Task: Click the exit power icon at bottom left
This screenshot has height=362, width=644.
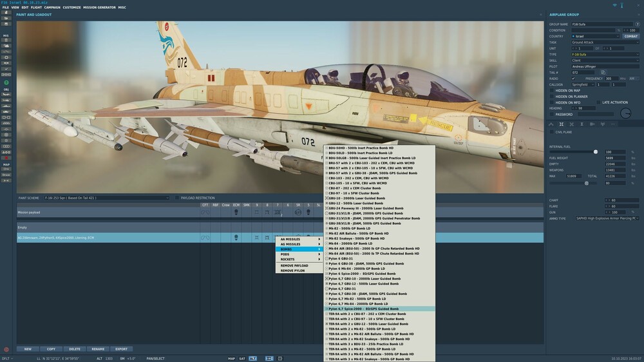Action: tap(6, 349)
